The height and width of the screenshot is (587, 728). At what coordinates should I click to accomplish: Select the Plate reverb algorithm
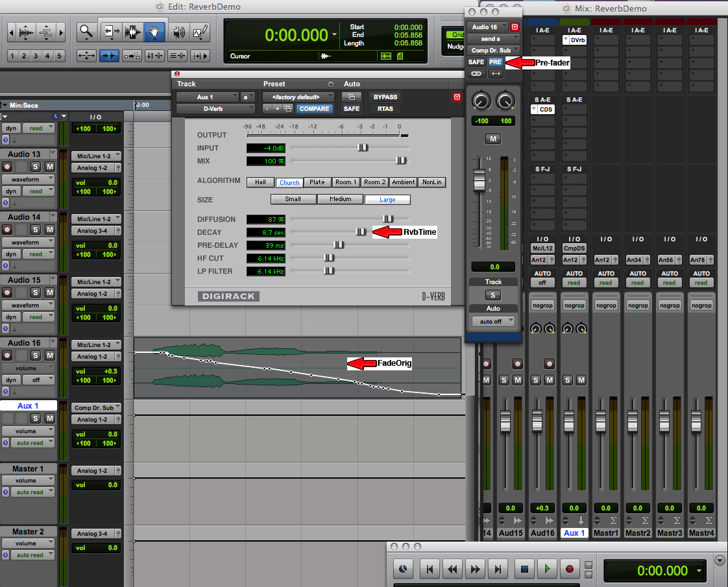click(317, 182)
